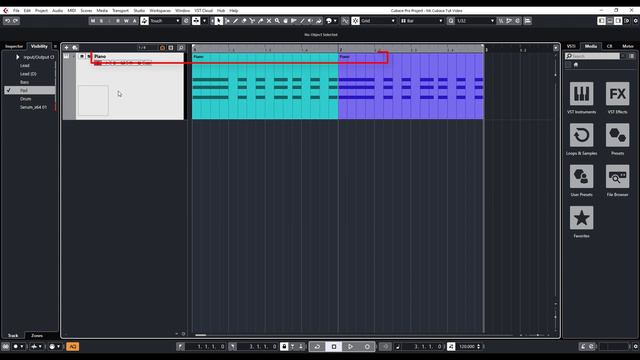
Task: Select the Drum track in Visibility list
Action: click(25, 99)
